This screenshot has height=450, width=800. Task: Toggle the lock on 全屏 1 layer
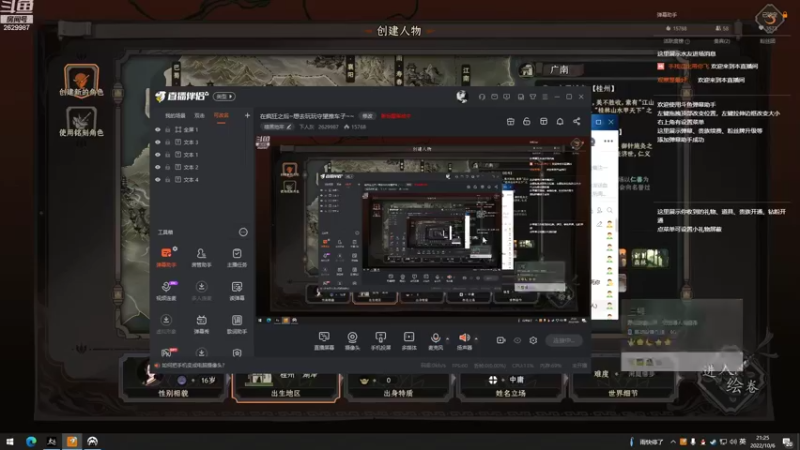pos(167,130)
